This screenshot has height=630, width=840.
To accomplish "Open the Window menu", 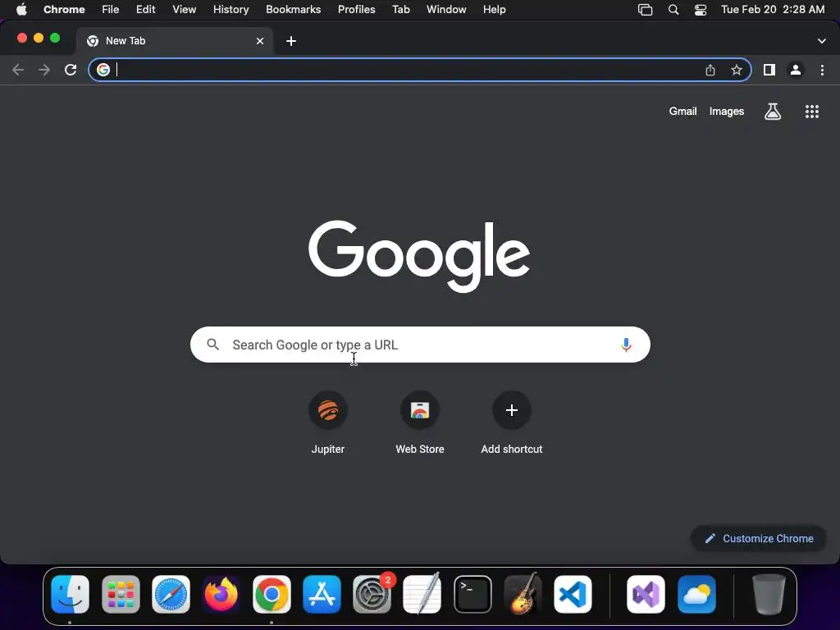I will [x=446, y=10].
